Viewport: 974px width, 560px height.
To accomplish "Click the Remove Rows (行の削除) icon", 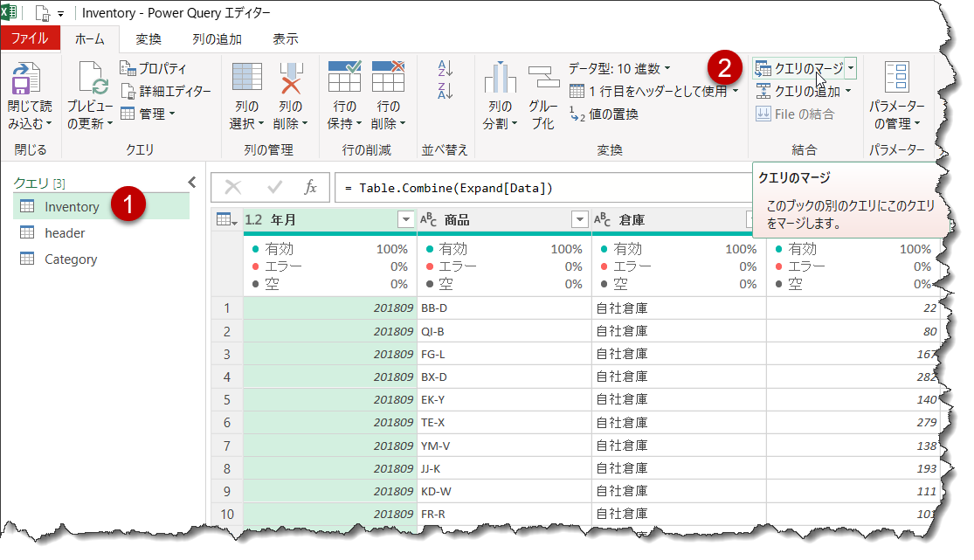I will 388,77.
